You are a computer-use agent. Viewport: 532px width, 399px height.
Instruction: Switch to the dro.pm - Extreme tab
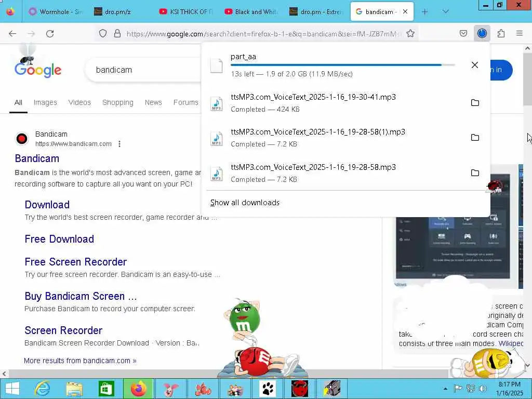(316, 11)
